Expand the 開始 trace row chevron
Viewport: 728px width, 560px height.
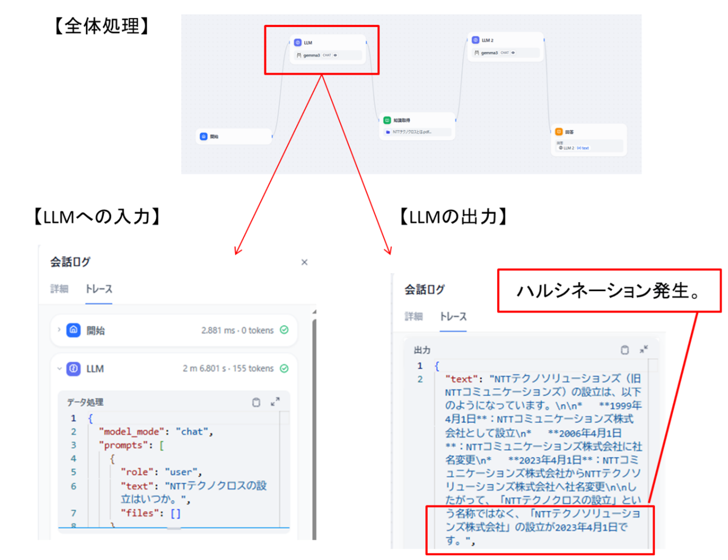59,330
